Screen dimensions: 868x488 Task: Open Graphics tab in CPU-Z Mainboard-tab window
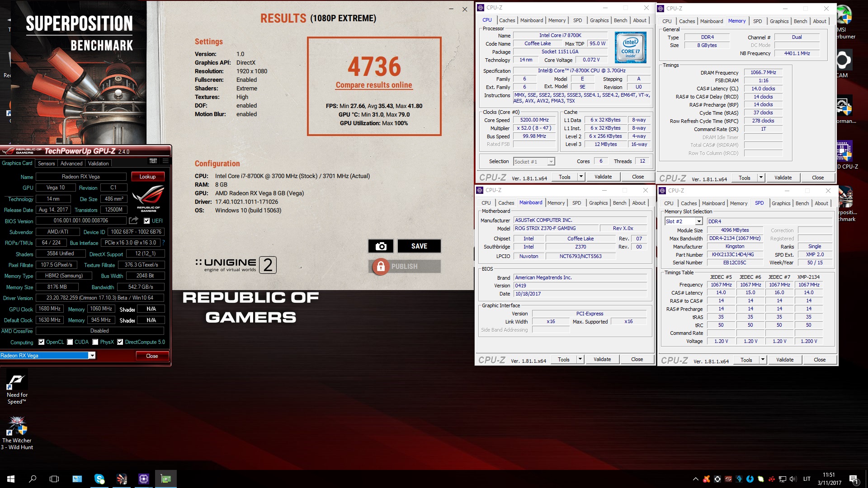[x=598, y=203]
